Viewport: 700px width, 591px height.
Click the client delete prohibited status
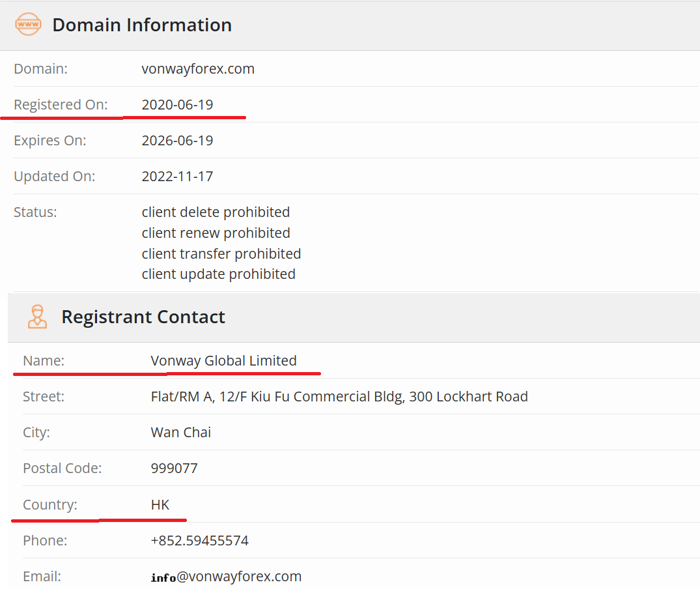click(x=216, y=212)
